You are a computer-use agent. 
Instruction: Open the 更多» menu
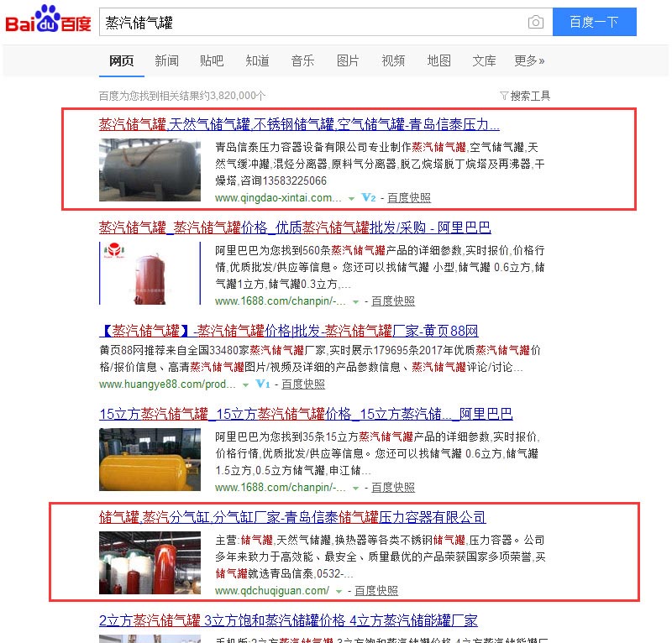pos(529,60)
